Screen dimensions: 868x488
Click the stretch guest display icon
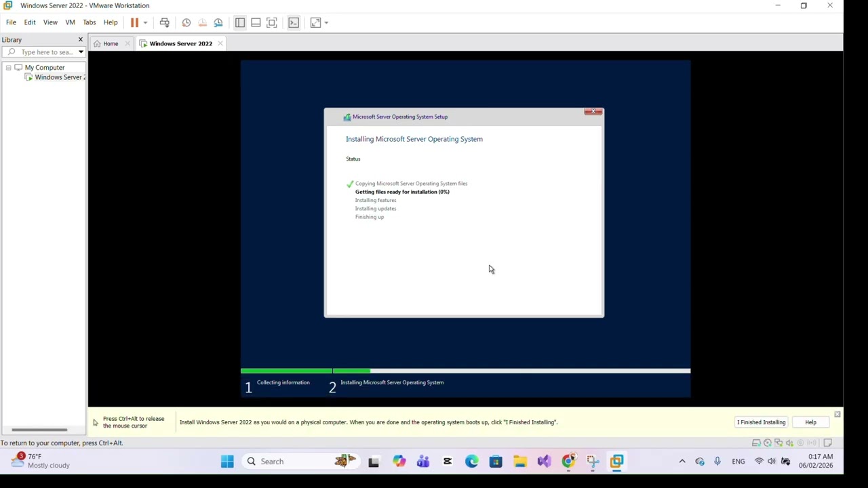(x=315, y=22)
